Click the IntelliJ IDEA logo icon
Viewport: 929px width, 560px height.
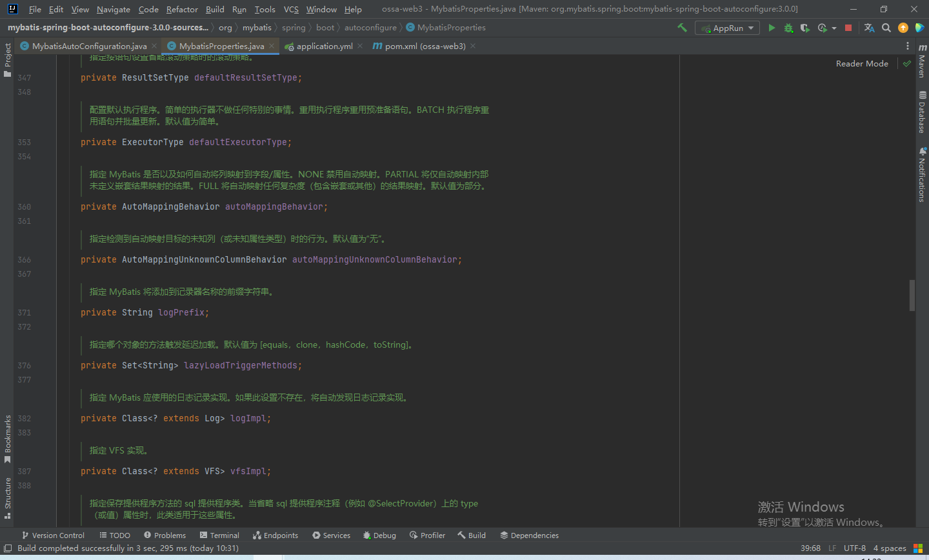pyautogui.click(x=12, y=9)
